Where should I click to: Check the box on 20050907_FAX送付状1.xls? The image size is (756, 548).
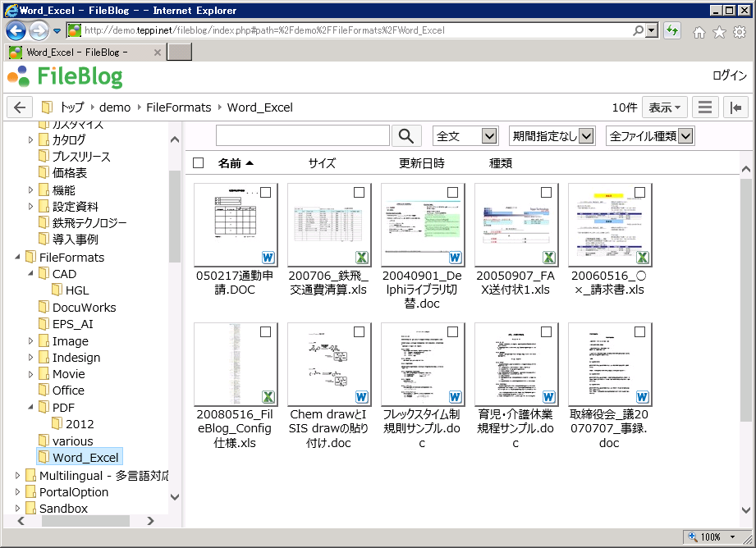[546, 192]
